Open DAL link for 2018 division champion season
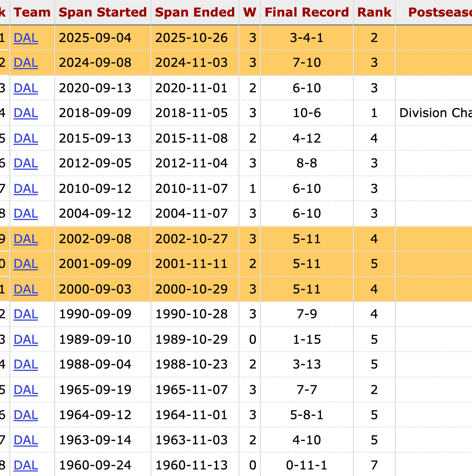 tap(26, 113)
